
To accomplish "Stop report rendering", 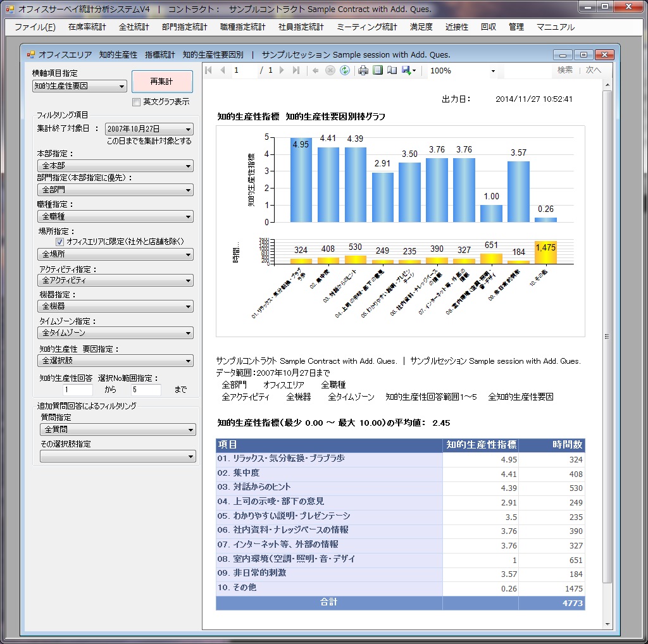I will point(330,71).
